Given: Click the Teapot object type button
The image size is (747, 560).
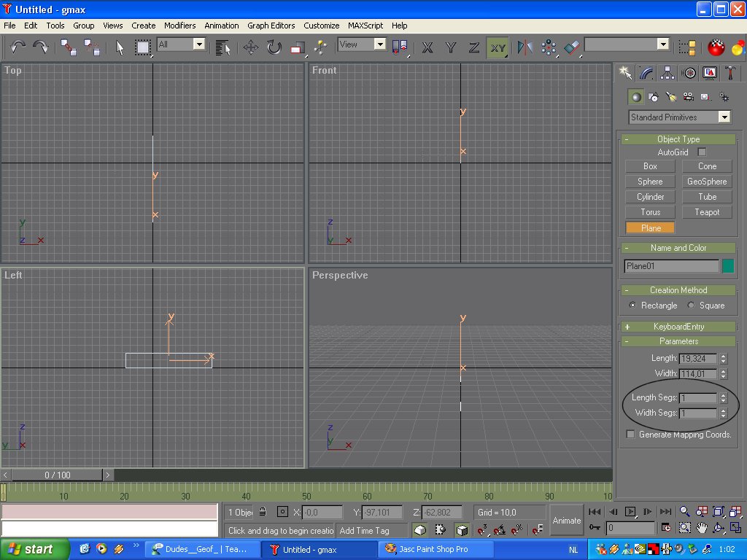Looking at the screenshot, I should [707, 212].
